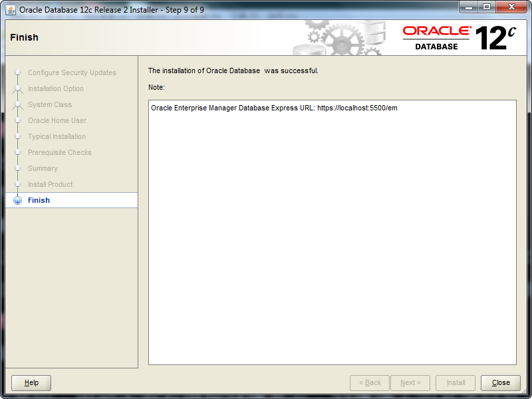Click inside the Note text area
Viewport: 532px width, 399px height.
pos(332,233)
